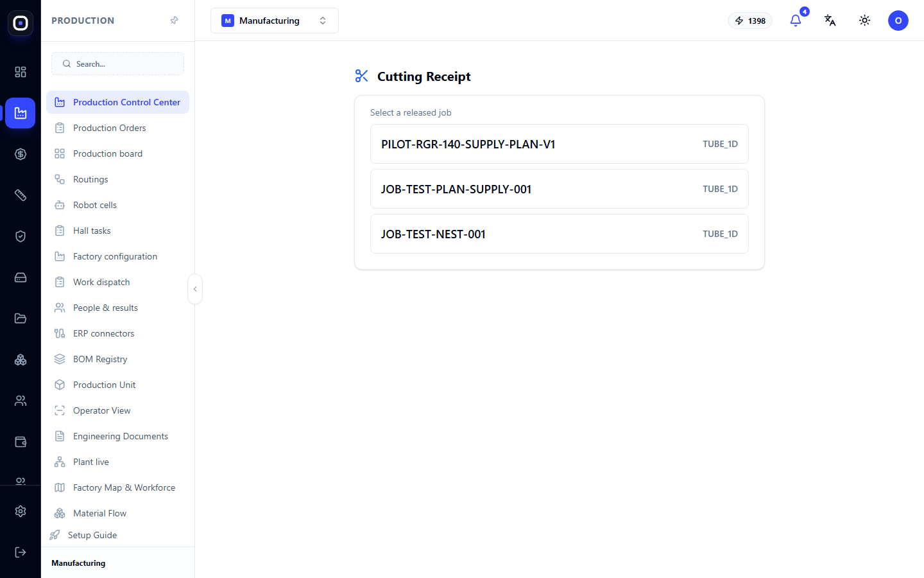This screenshot has height=578, width=924.
Task: Open the user avatar menu
Action: point(898,21)
